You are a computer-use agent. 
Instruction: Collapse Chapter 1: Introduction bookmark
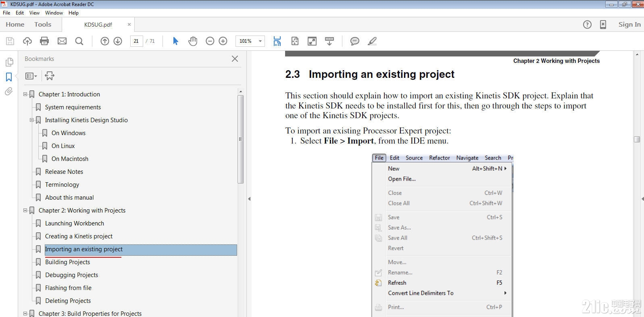(x=25, y=94)
